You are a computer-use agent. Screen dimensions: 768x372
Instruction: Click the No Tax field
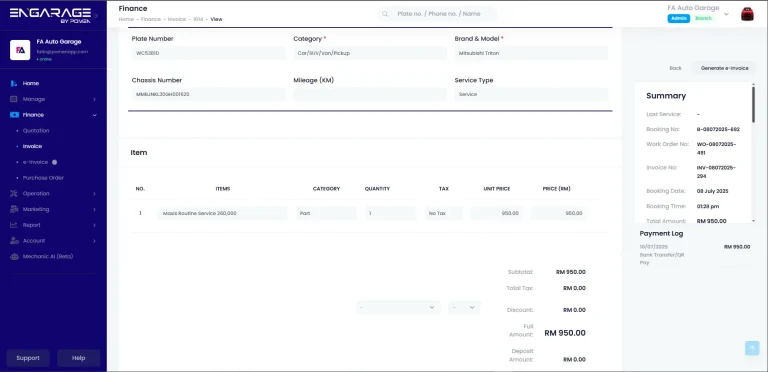444,213
